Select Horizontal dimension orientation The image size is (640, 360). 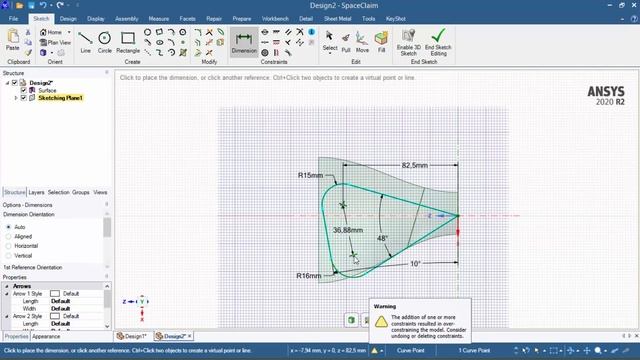click(9, 246)
